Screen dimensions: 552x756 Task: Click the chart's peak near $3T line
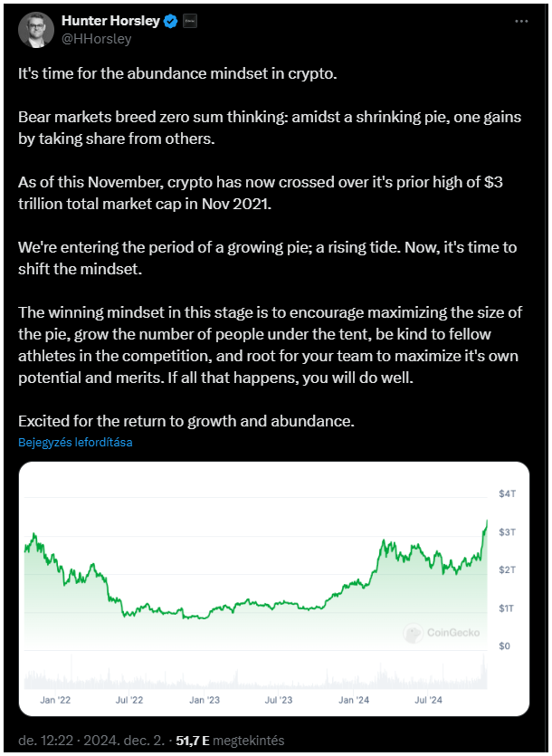pos(487,523)
